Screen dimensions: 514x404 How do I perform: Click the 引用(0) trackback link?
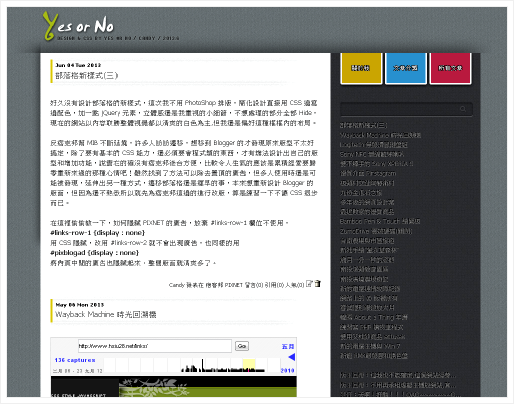pyautogui.click(x=274, y=285)
